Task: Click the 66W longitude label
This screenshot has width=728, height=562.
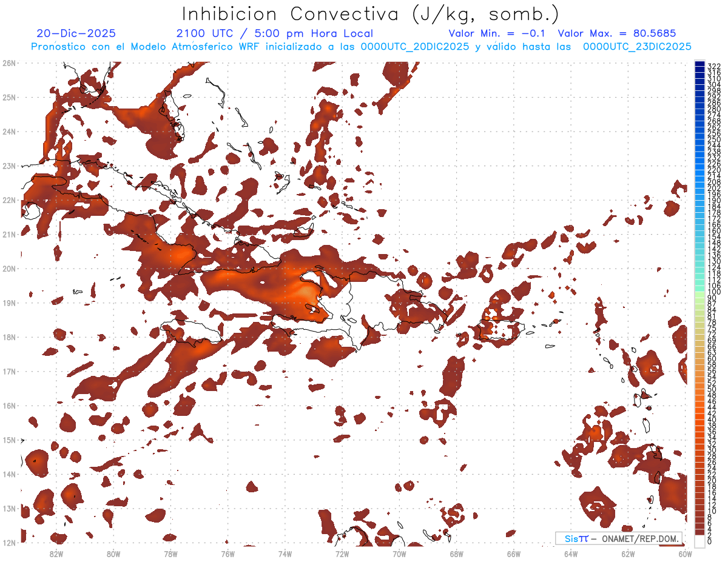Action: tap(514, 554)
